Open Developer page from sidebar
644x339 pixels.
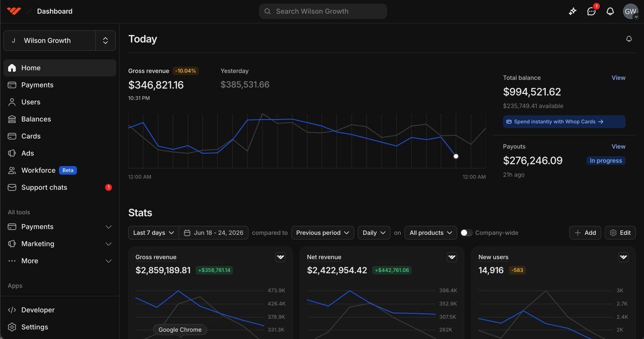(x=60, y=310)
